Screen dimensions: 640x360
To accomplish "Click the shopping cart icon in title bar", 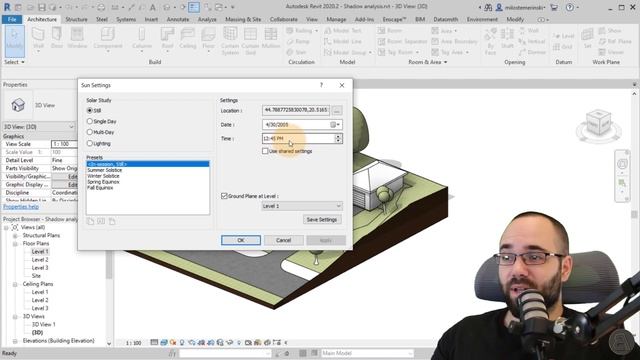I will pyautogui.click(x=554, y=7).
